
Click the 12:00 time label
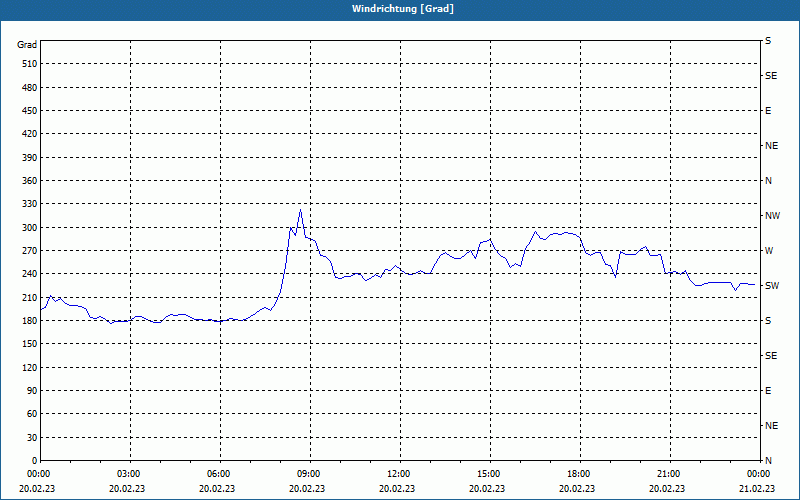[398, 474]
